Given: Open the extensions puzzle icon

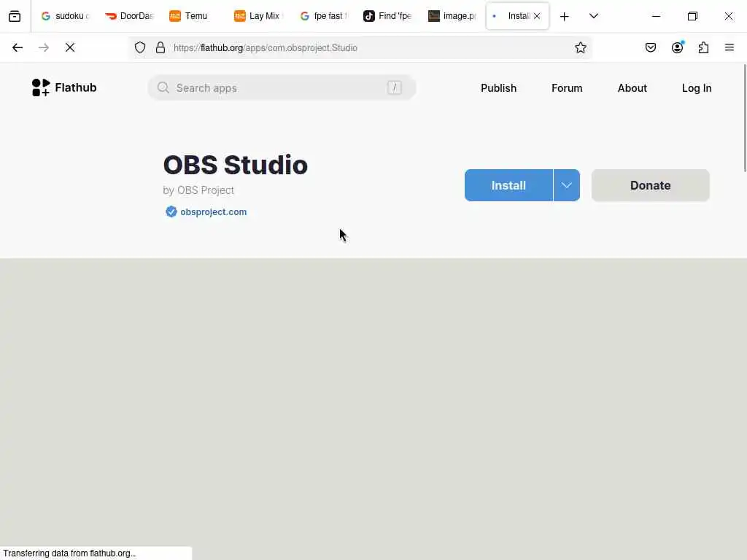Looking at the screenshot, I should pos(704,47).
